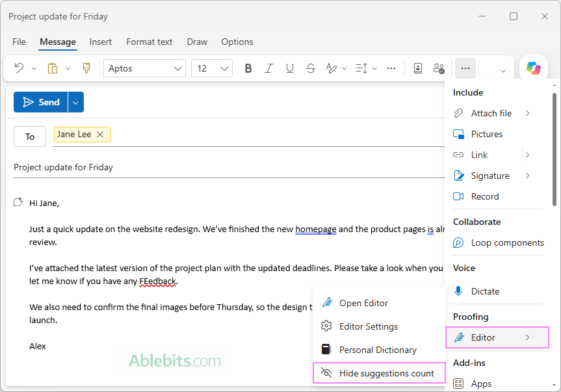
Task: Click the text Styles icon
Action: tap(332, 68)
